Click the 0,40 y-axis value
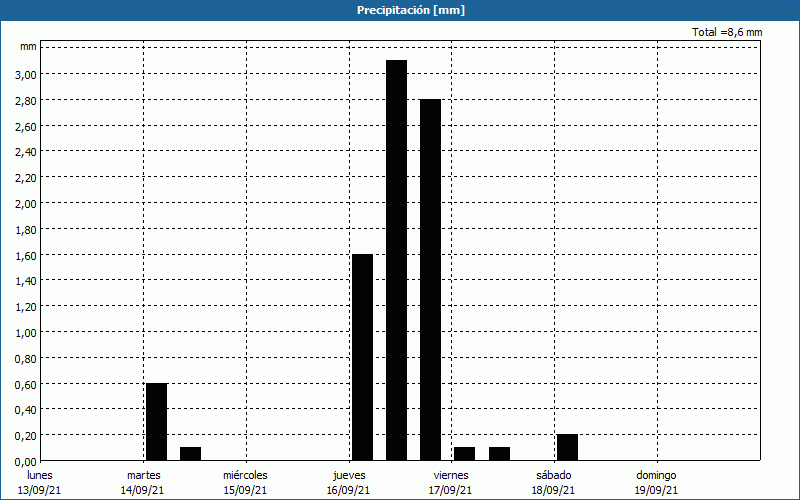Screen dimensions: 800x500 click(27, 410)
